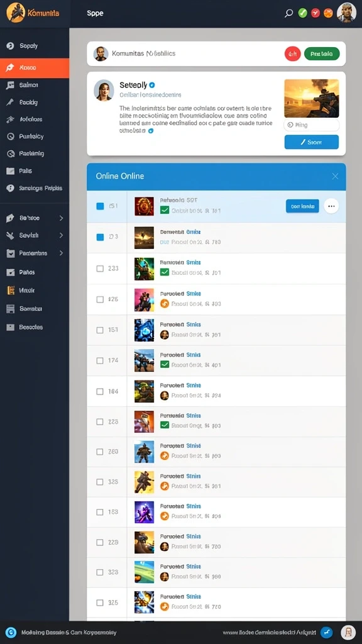362x644 pixels.
Task: Click the Salmon sidebar icon
Action: (x=11, y=85)
